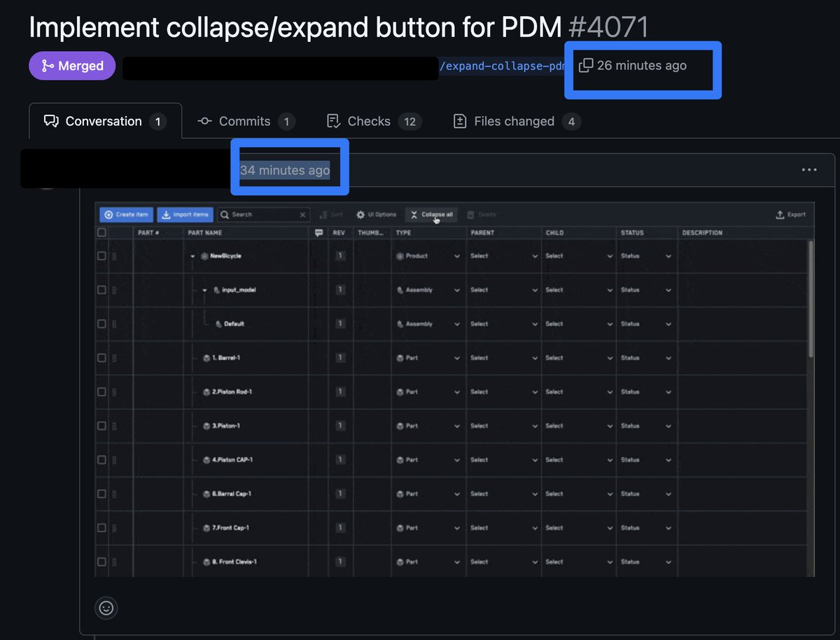Click the Collapse all button

(x=431, y=215)
